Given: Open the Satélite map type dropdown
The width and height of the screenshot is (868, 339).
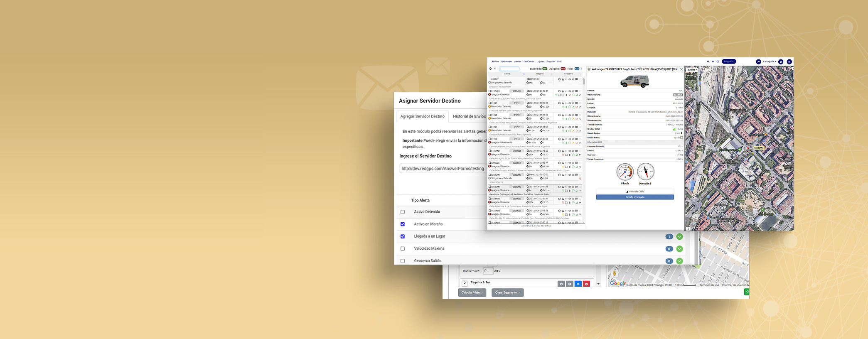Looking at the screenshot, I should (692, 70).
